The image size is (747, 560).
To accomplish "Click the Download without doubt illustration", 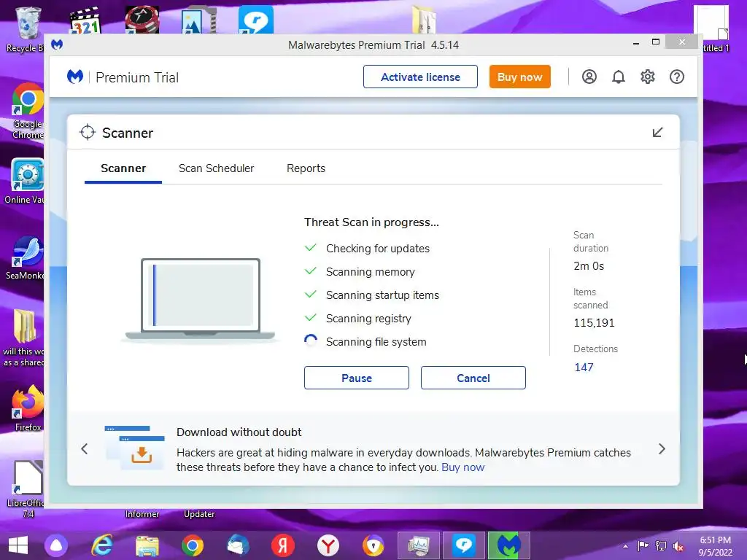I will point(135,447).
